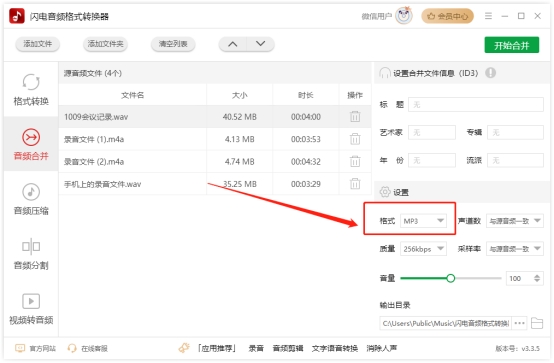Click the 专辑 album input field
This screenshot has height=363, width=554.
click(515, 133)
